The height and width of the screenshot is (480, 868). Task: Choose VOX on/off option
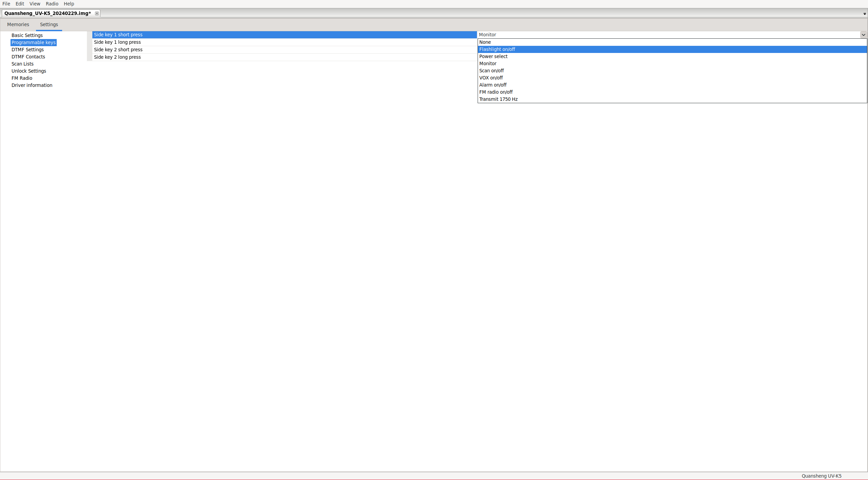(491, 78)
